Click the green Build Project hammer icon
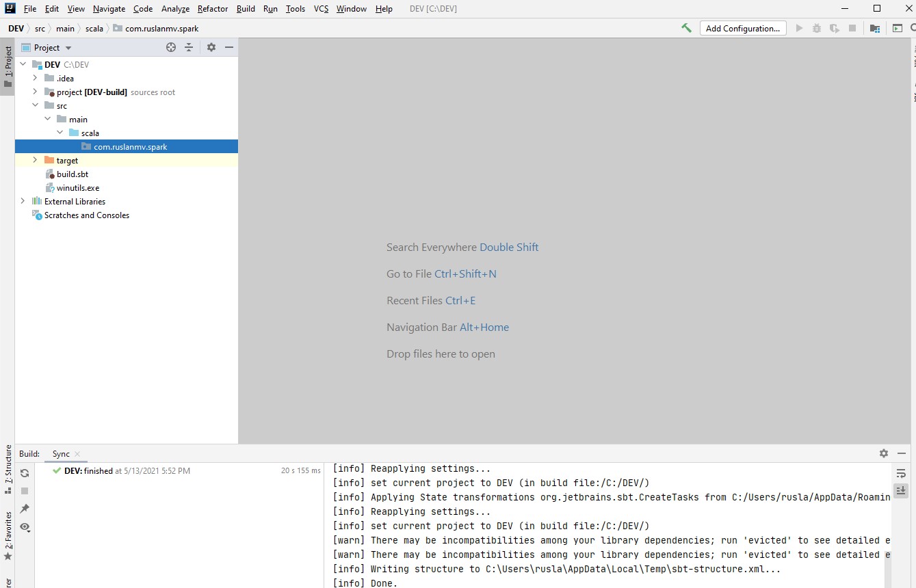The height and width of the screenshot is (588, 916). point(686,28)
